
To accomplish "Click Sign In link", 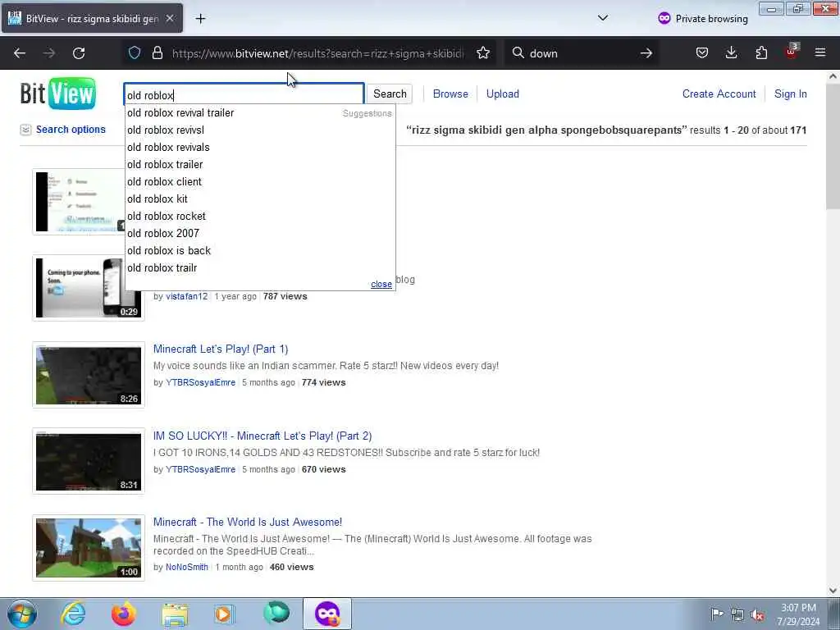I will pos(790,94).
